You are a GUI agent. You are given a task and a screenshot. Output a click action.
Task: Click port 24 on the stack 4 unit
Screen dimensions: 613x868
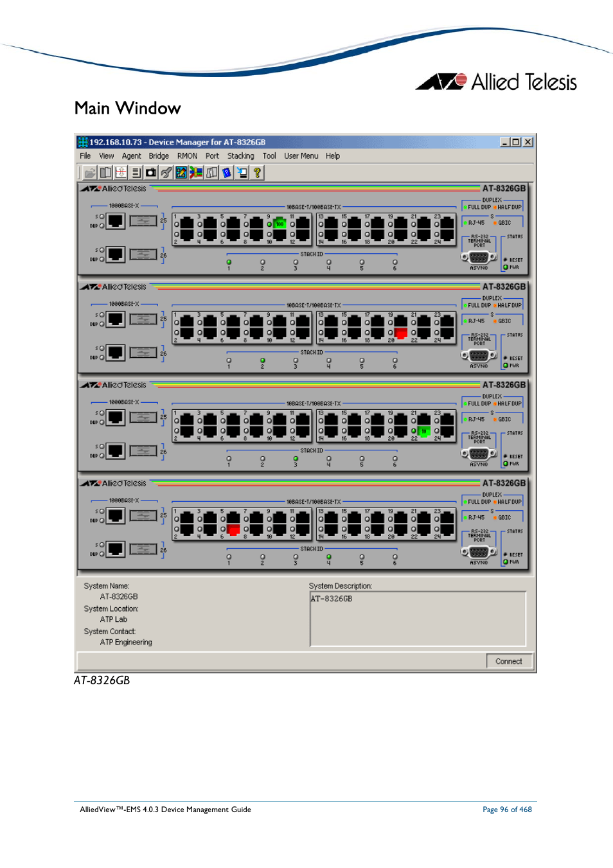pyautogui.click(x=447, y=530)
